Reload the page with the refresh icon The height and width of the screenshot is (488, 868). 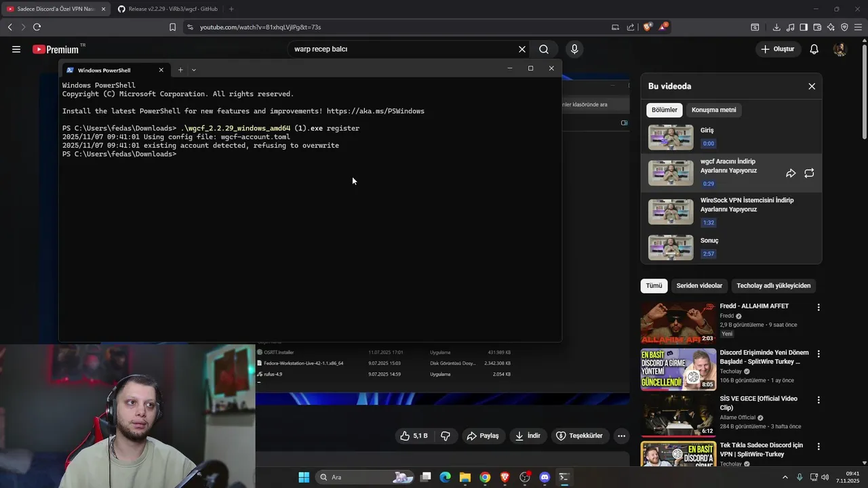coord(37,27)
